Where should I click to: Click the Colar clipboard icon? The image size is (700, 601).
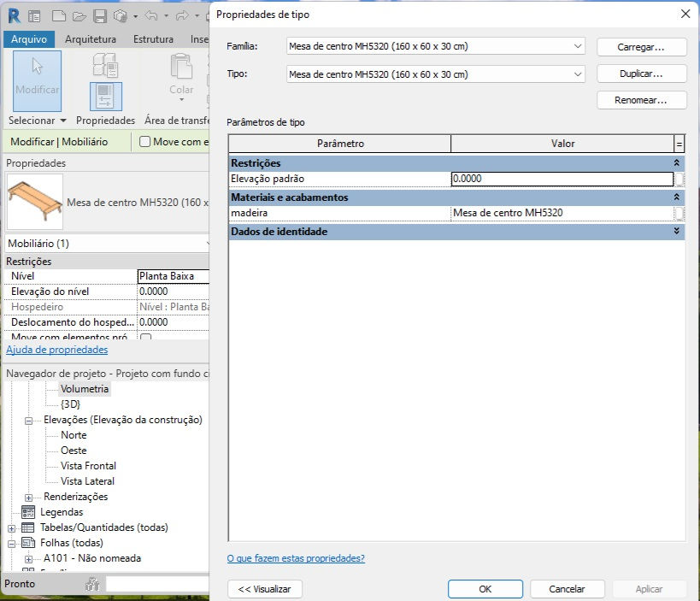coord(181,67)
